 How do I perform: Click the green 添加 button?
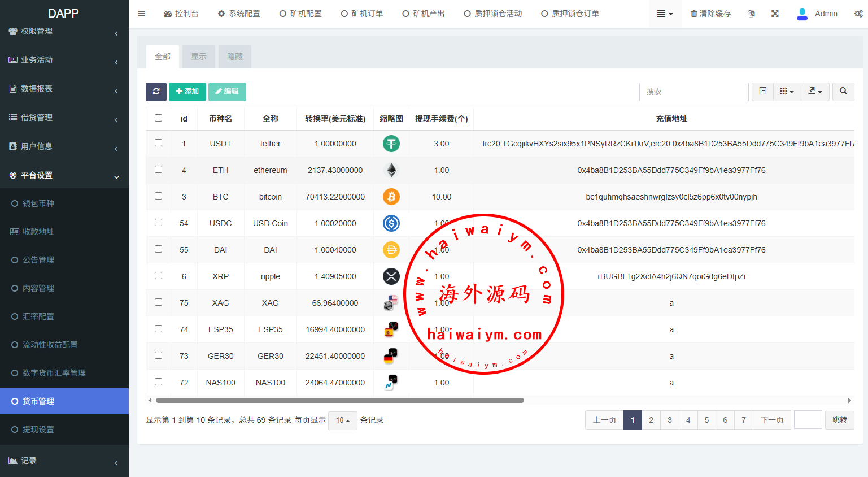[x=187, y=92]
